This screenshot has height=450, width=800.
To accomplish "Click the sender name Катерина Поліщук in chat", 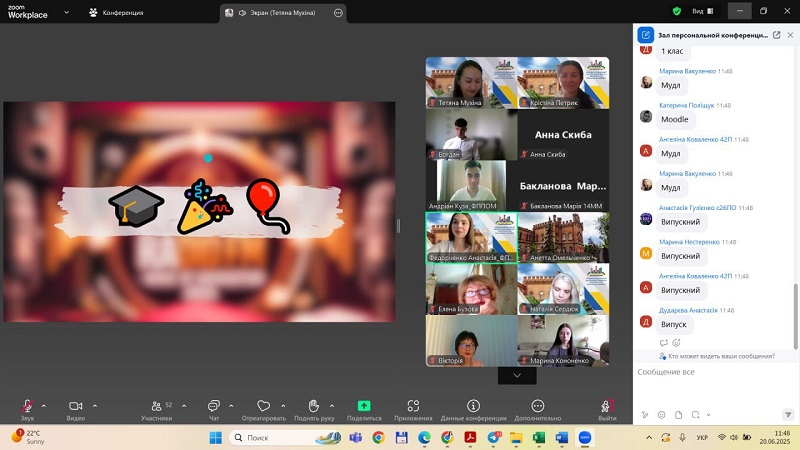I will [686, 105].
